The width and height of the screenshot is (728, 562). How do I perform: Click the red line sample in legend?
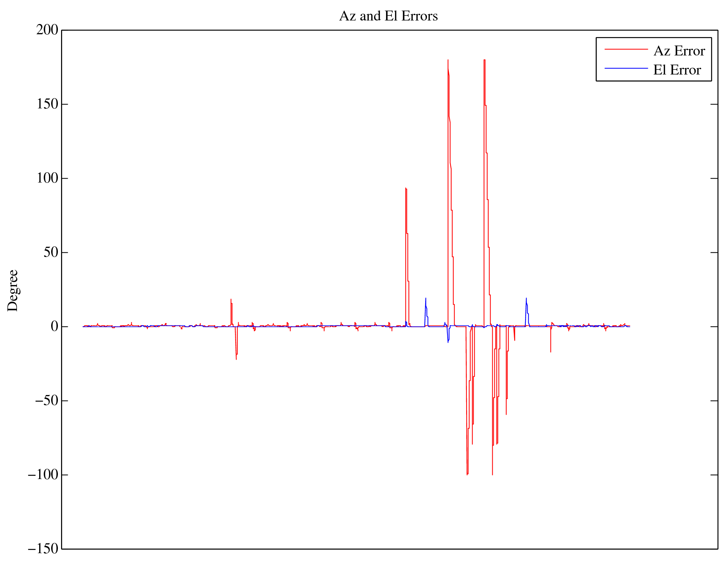(x=626, y=49)
